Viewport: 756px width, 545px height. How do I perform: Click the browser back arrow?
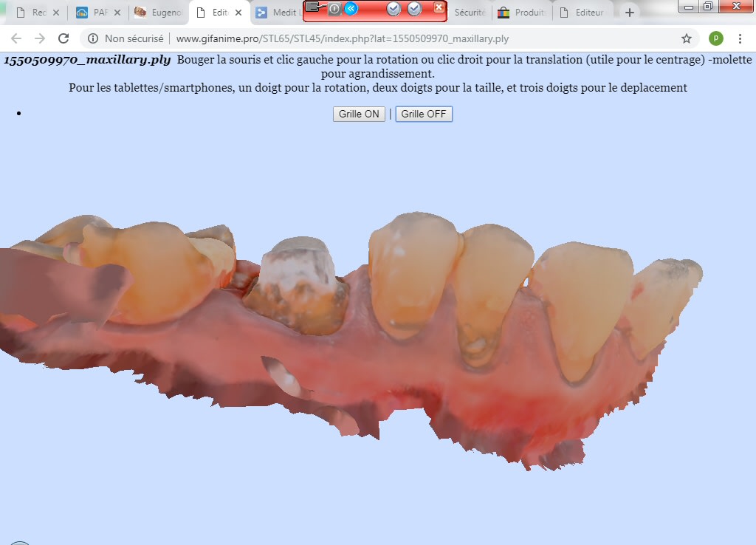coord(16,38)
